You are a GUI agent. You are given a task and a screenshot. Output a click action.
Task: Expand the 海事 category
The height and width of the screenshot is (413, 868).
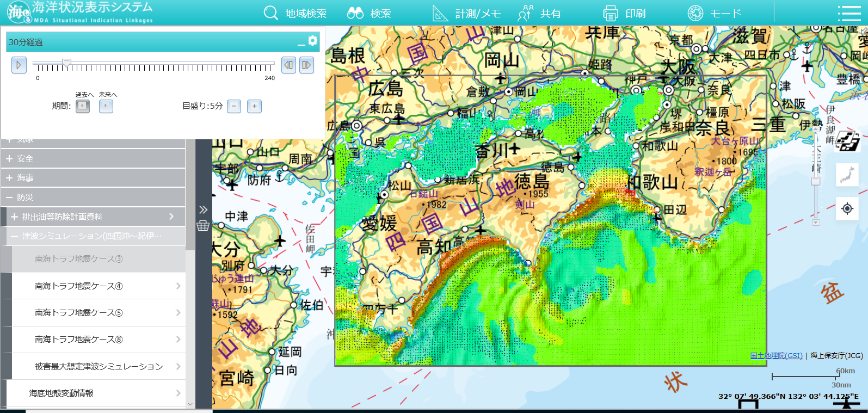point(93,178)
